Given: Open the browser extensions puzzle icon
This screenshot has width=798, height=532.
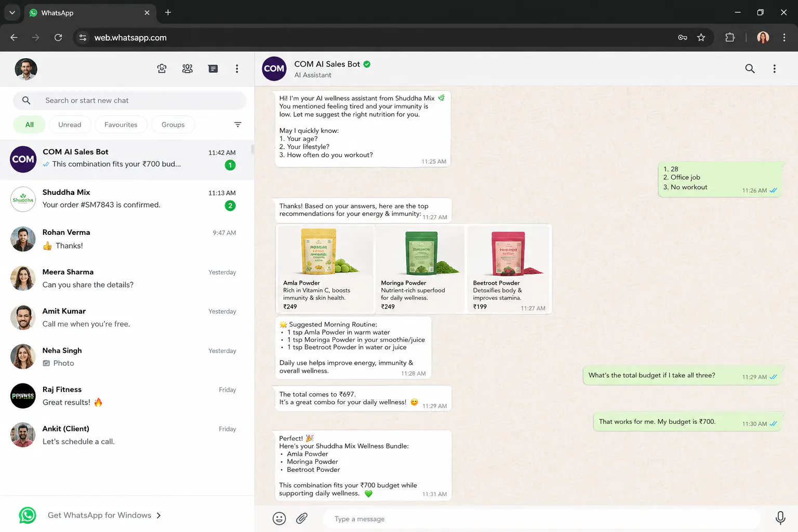Looking at the screenshot, I should point(730,37).
